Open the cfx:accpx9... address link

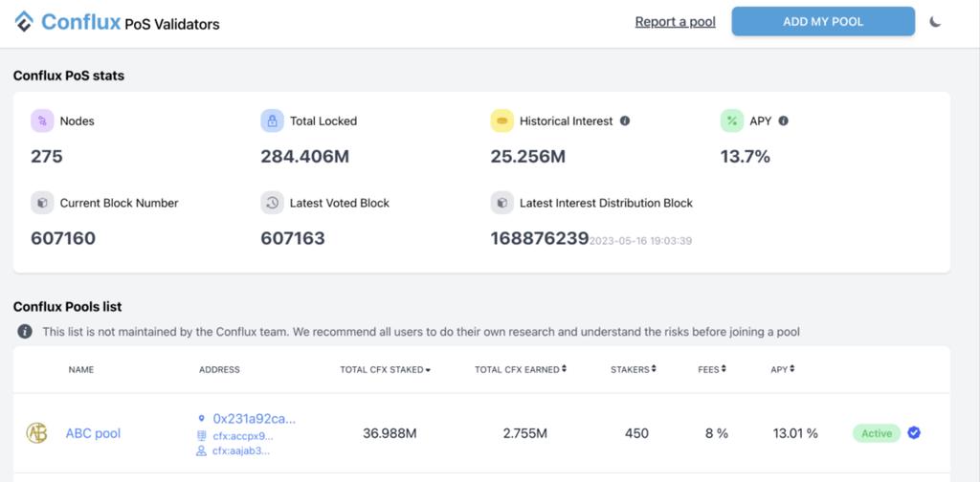coord(243,436)
